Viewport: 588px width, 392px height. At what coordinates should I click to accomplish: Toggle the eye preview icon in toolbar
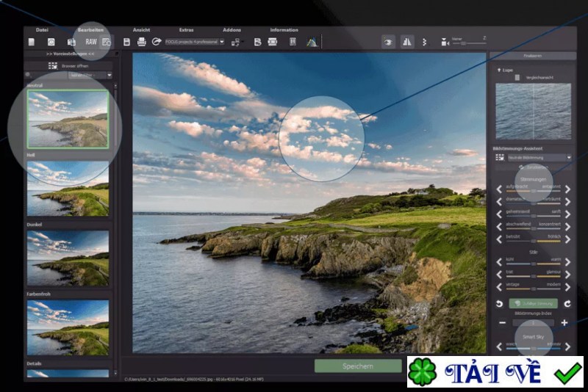point(388,42)
